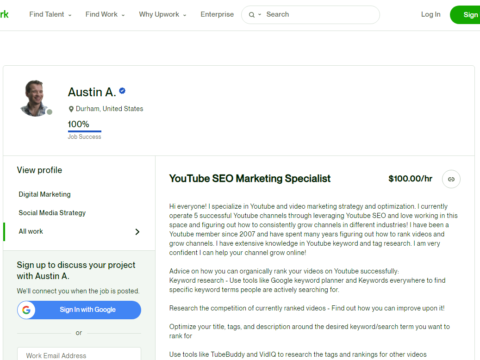The image size is (480, 360).
Task: Click the search magnifier icon
Action: point(252,15)
